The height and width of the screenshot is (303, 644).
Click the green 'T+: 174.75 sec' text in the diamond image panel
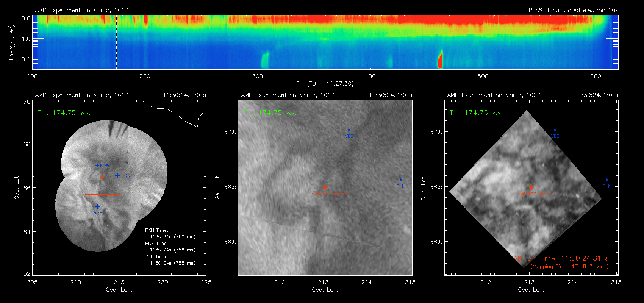[476, 113]
